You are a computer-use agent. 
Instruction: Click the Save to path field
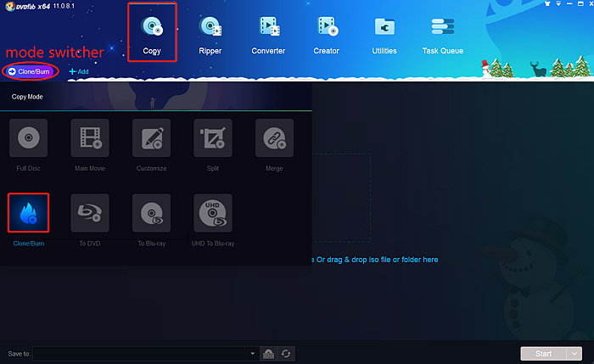tap(146, 354)
